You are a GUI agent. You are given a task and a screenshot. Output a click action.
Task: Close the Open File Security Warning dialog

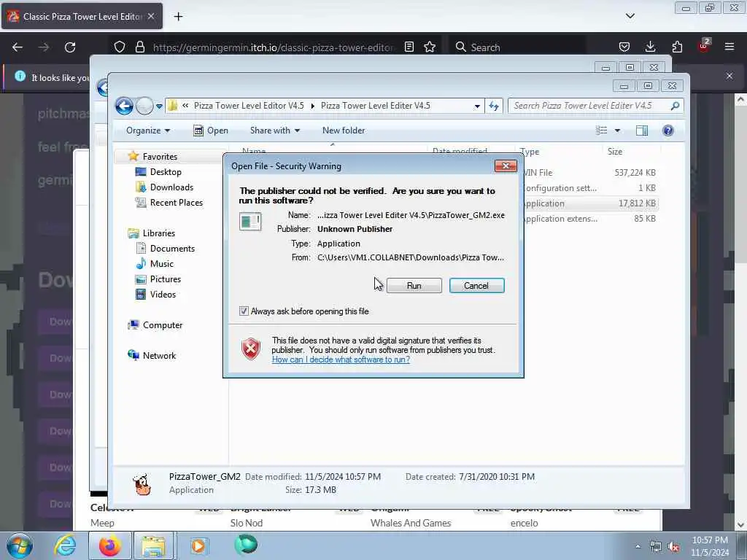coord(506,166)
